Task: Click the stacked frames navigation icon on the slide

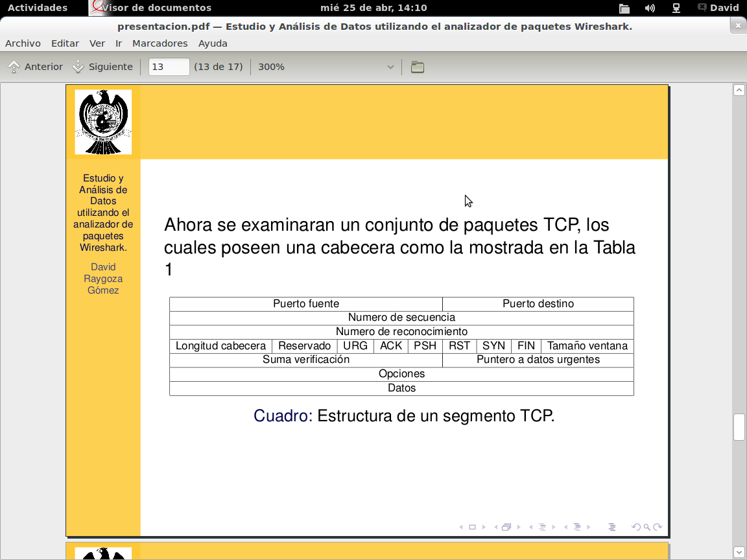Action: (x=506, y=527)
